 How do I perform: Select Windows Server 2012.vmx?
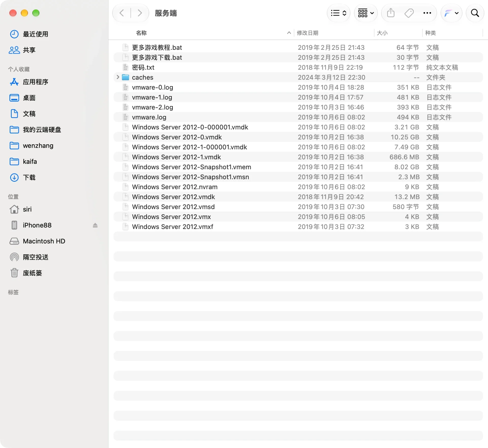tap(298, 217)
